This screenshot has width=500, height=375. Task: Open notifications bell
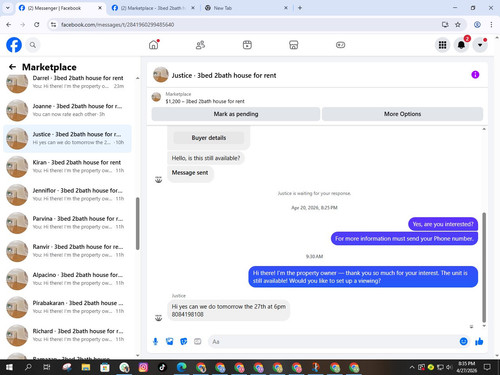pos(461,45)
